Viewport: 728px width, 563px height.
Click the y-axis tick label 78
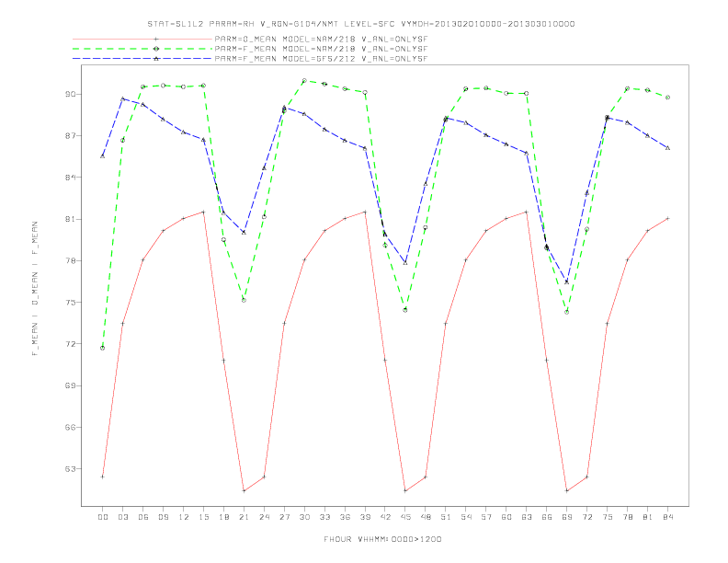pyautogui.click(x=71, y=260)
